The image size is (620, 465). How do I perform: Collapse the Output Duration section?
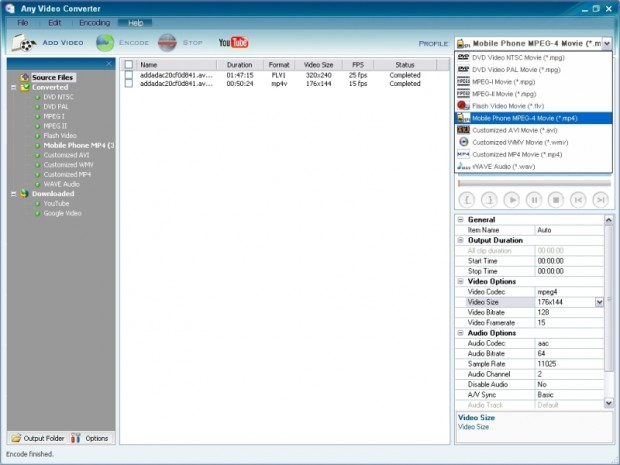click(x=461, y=240)
